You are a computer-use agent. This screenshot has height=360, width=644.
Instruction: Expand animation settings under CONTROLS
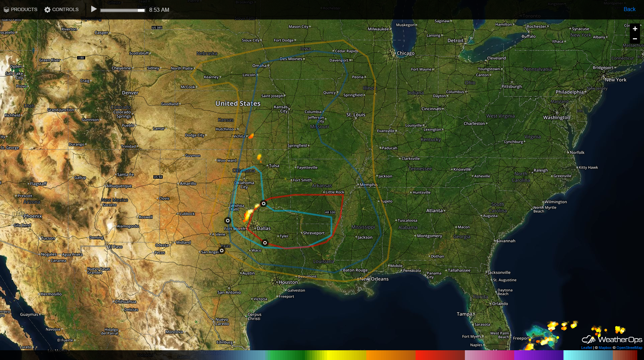(61, 9)
